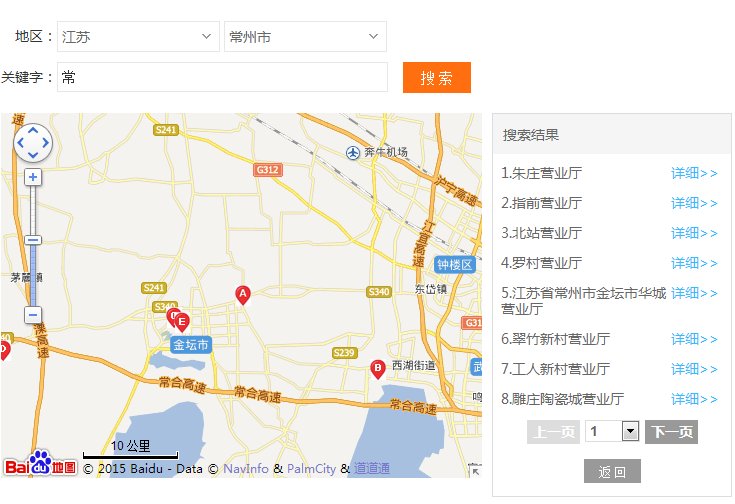
Task: Zoom in with the map plus button
Action: click(33, 177)
